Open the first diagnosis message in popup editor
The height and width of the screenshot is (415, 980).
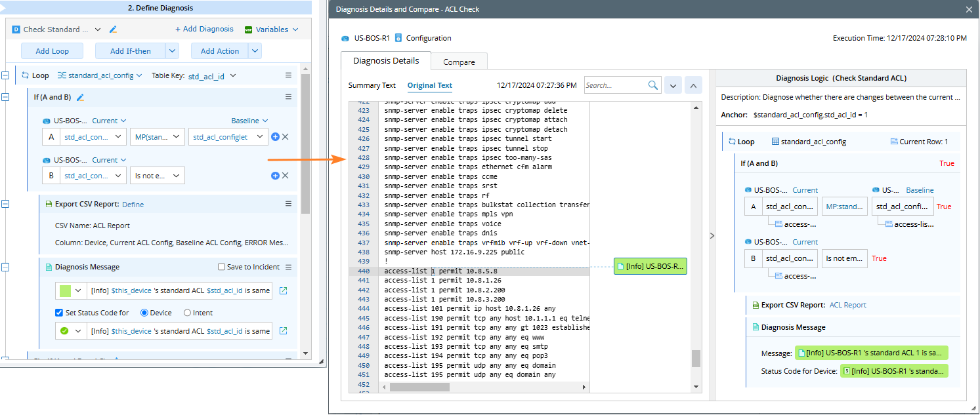(x=284, y=291)
